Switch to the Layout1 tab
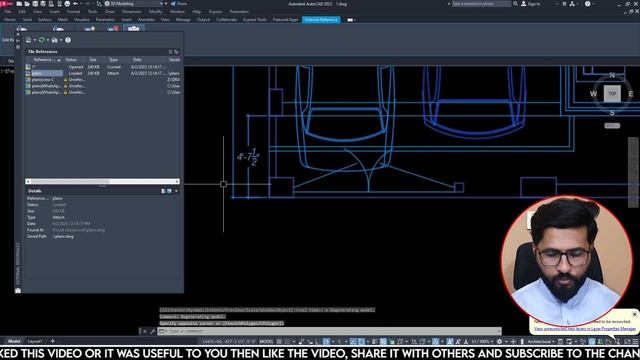Screen dimensions: 640x360 click(35, 341)
